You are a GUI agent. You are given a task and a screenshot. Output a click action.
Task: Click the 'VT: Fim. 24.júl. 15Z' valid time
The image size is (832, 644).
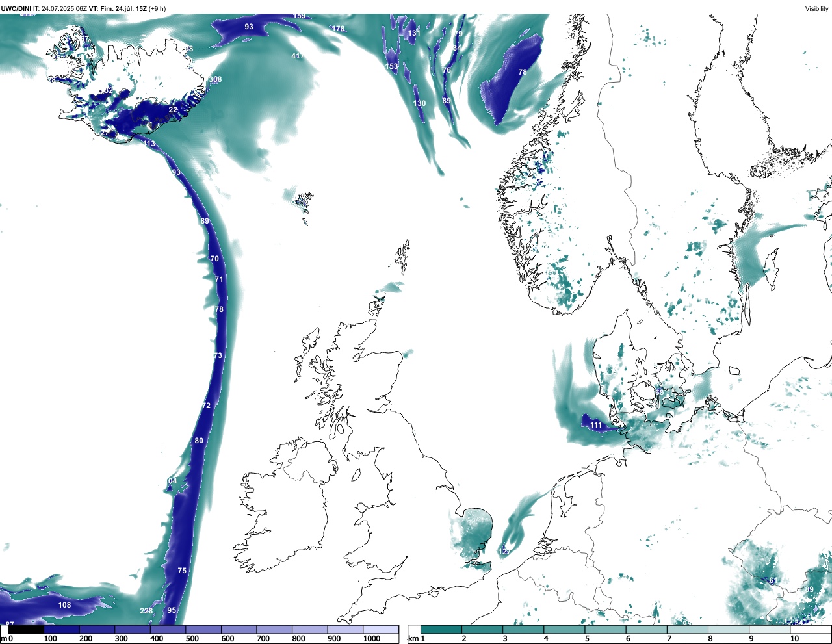click(118, 8)
